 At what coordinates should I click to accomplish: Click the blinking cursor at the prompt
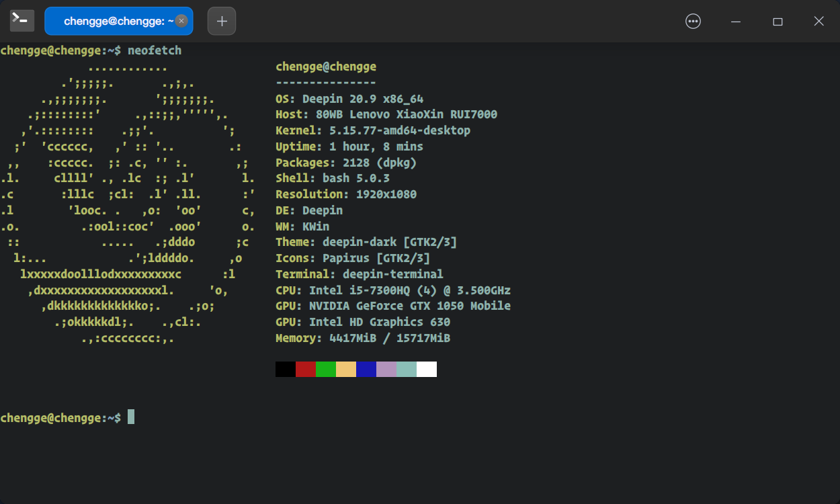[x=132, y=417]
